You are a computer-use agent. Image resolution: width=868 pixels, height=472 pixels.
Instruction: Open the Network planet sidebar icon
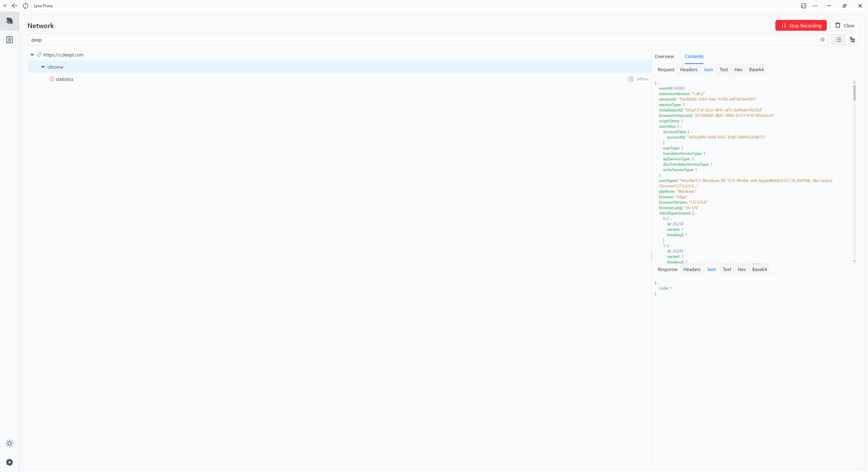pos(9,21)
